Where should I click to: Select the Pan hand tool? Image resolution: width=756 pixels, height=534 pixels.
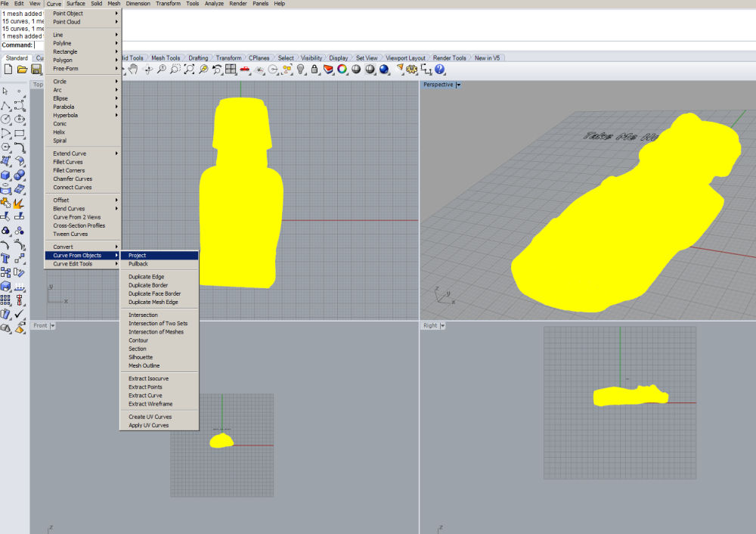[133, 70]
